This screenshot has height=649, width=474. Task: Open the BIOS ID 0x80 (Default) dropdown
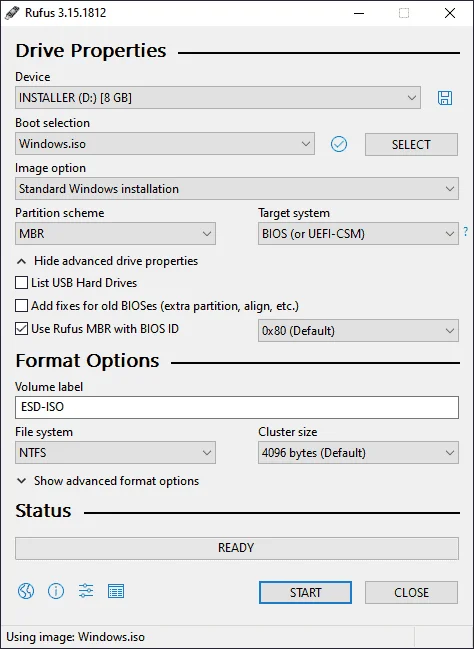point(358,330)
